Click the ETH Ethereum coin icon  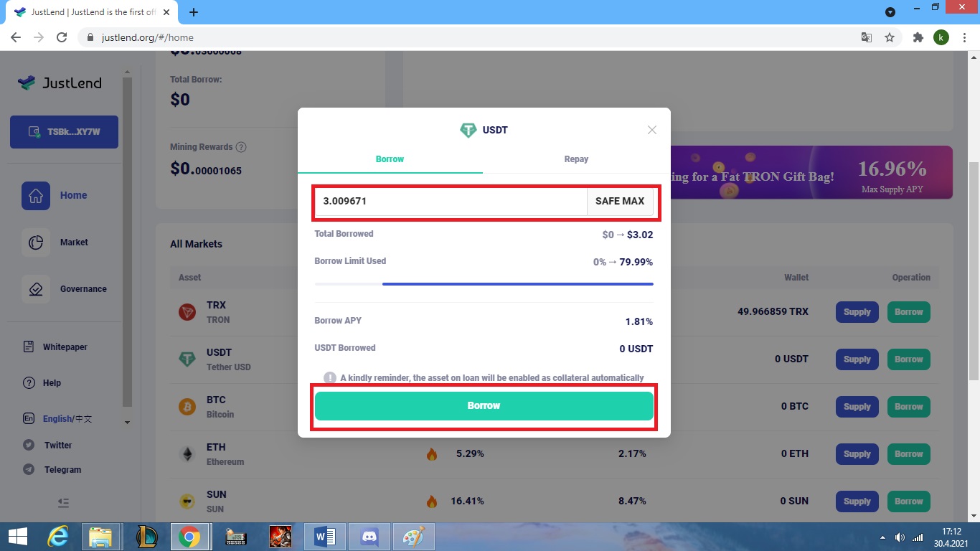[187, 454]
